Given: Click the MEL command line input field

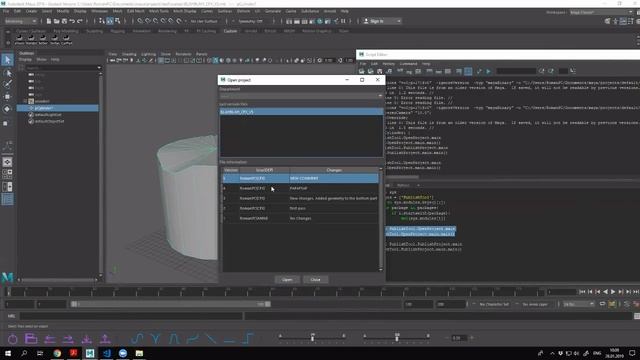Looking at the screenshot, I should click(x=131, y=316).
